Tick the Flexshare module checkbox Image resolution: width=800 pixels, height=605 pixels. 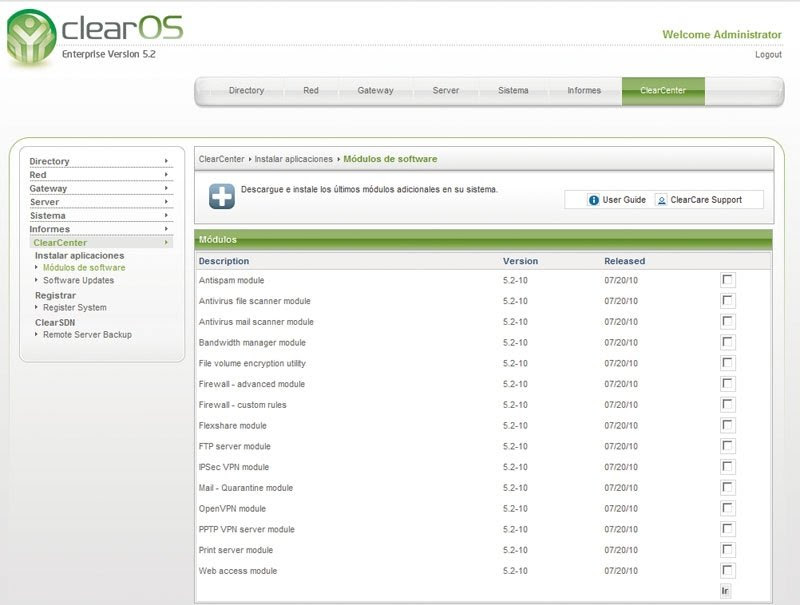[727, 425]
